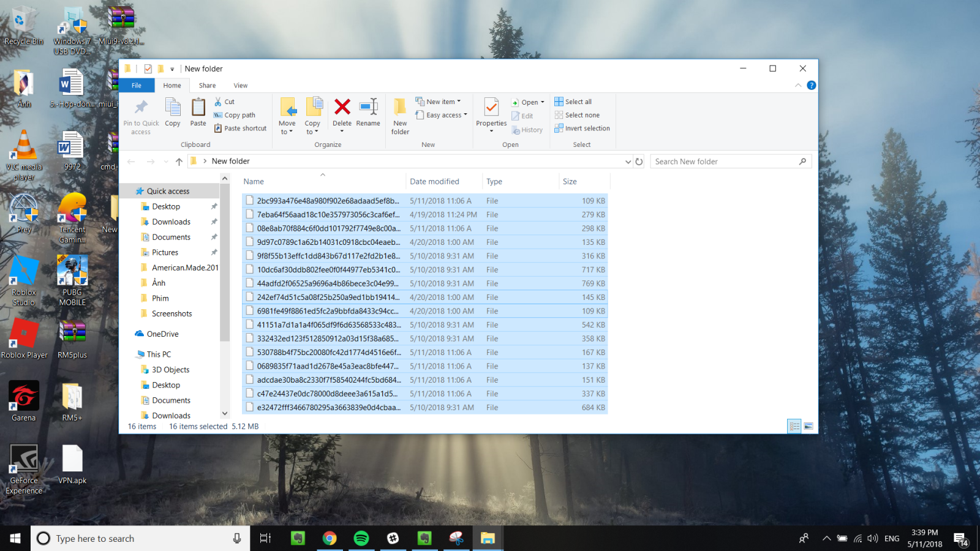The width and height of the screenshot is (980, 551).
Task: Click navigation pane scroll down arrow
Action: (225, 414)
